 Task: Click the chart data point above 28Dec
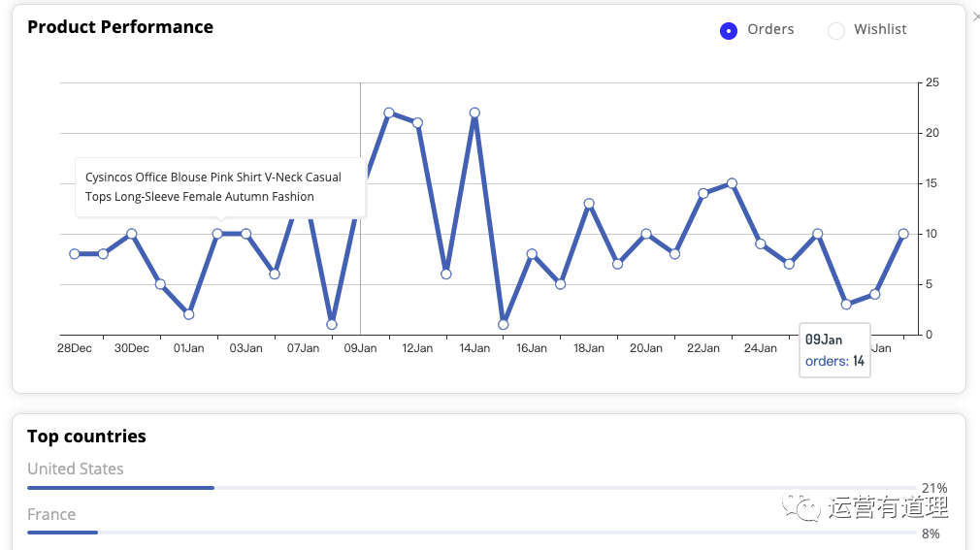point(75,254)
